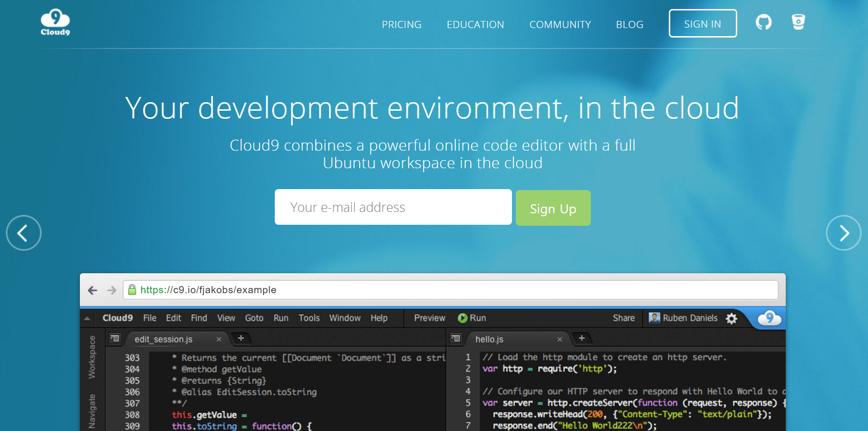Open the View menu

[226, 318]
